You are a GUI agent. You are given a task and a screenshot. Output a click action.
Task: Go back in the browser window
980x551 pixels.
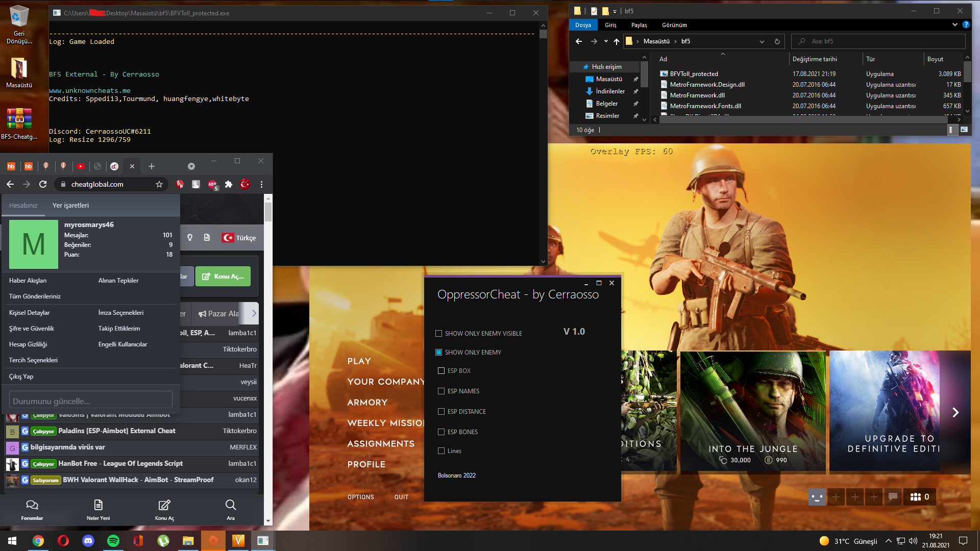[x=10, y=184]
